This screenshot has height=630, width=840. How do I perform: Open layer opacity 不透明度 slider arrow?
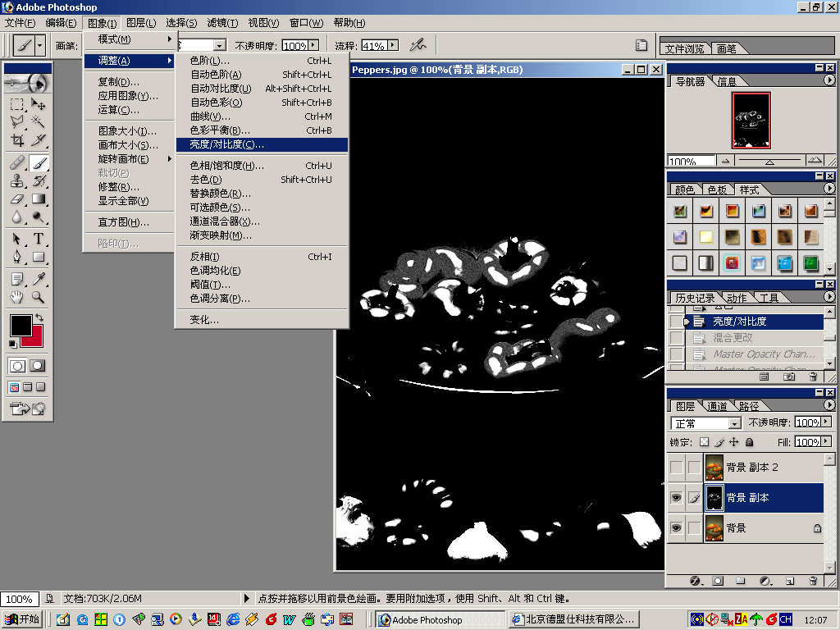pyautogui.click(x=826, y=422)
